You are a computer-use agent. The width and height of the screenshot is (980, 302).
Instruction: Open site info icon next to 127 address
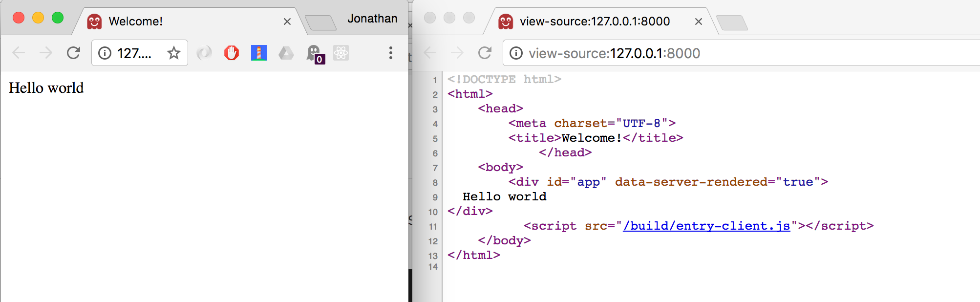[105, 53]
